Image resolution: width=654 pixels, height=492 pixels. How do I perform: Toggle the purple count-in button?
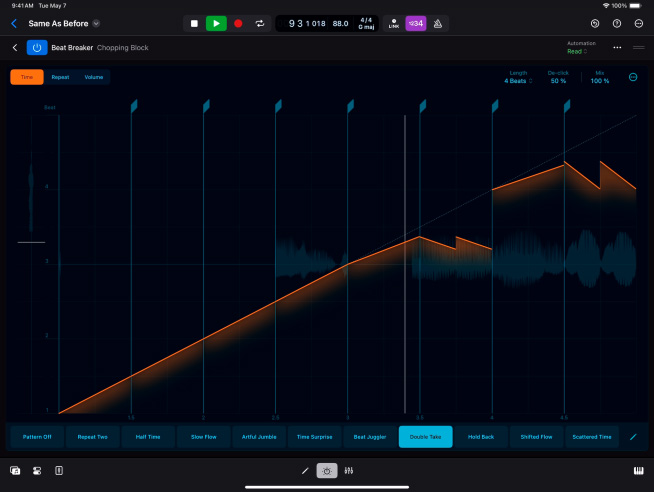[x=415, y=23]
